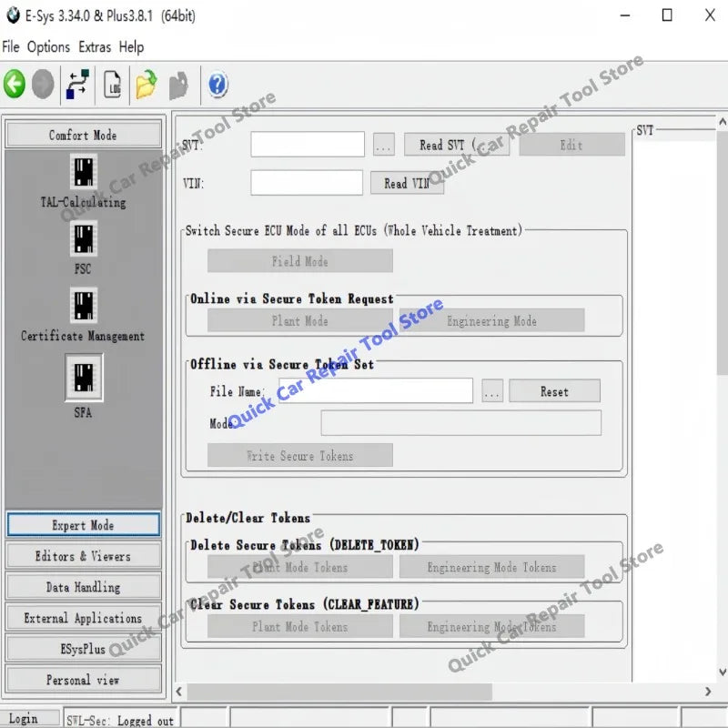The width and height of the screenshot is (728, 728).
Task: Click the grey forward arrow icon
Action: (x=43, y=85)
